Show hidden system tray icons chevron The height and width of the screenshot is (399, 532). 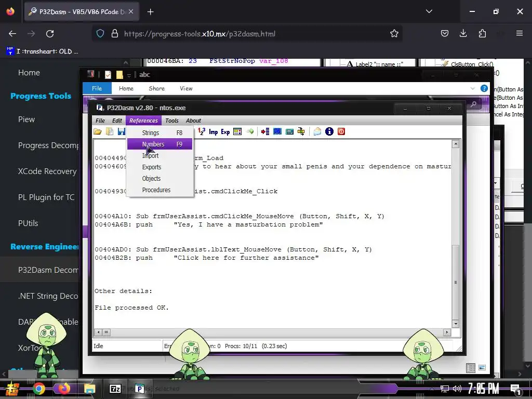[x=432, y=389]
